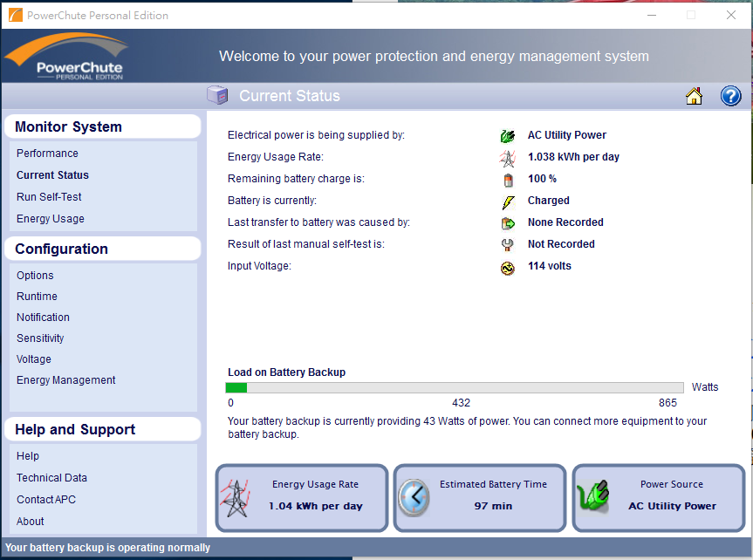Click the Power Source summary card
The image size is (753, 560).
click(x=659, y=498)
